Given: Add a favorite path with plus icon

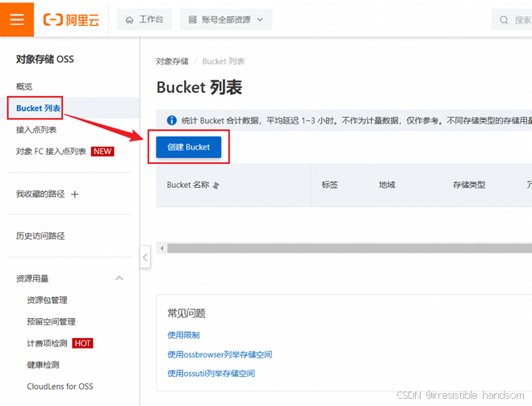Looking at the screenshot, I should (x=74, y=195).
